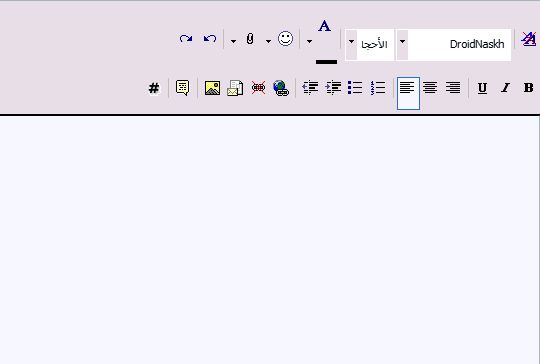
Task: Toggle Italic formatting
Action: tap(505, 88)
